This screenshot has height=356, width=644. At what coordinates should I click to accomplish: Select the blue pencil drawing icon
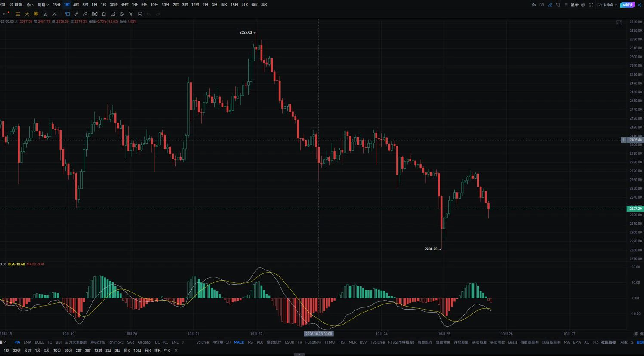pyautogui.click(x=550, y=5)
